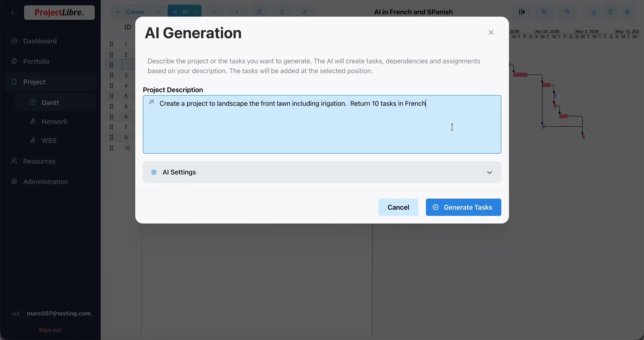Screen dimensions: 644x340
Task: Open the AI button dropdown chevron
Action: [x=195, y=12]
